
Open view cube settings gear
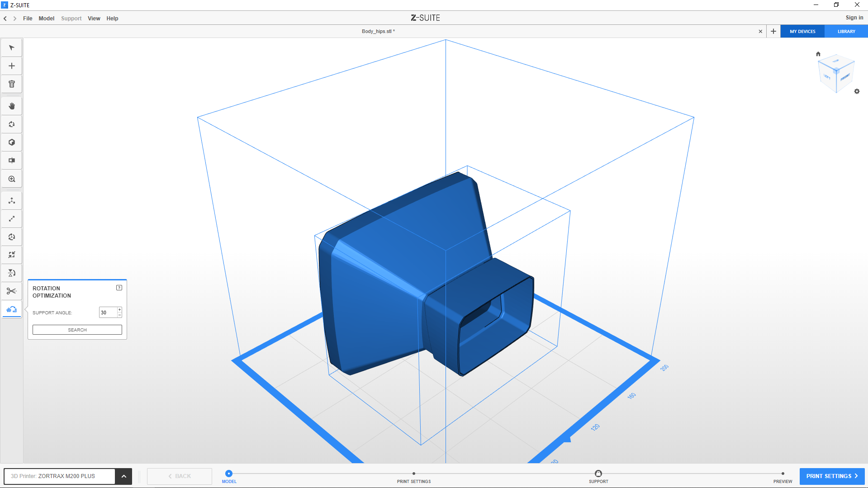click(x=857, y=91)
